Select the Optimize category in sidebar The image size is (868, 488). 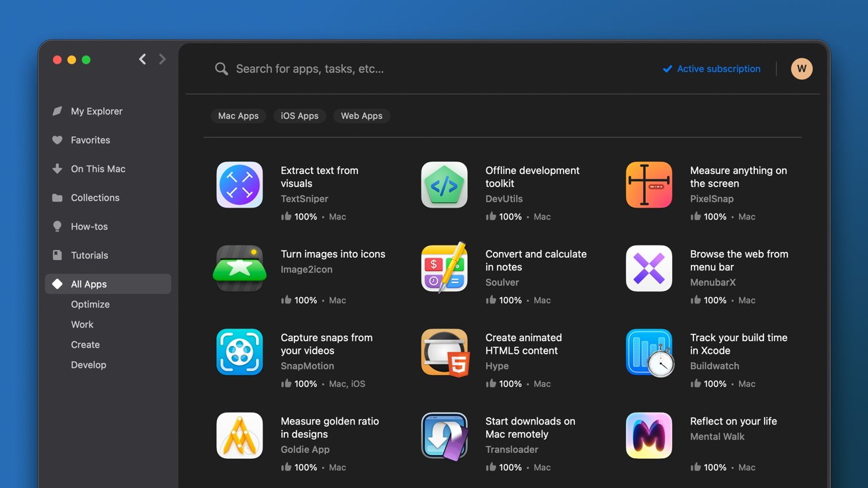coord(90,304)
